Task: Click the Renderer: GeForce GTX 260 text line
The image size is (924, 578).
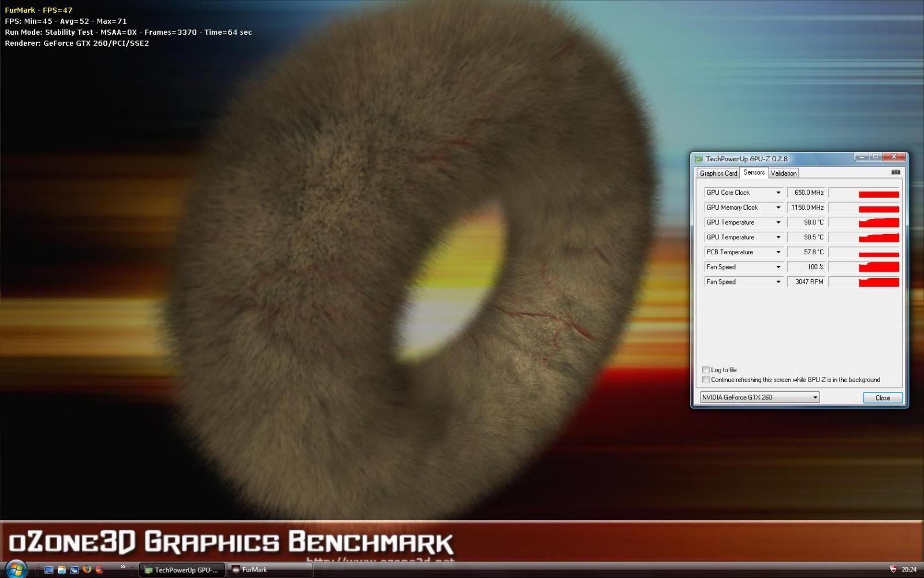Action: click(x=77, y=43)
